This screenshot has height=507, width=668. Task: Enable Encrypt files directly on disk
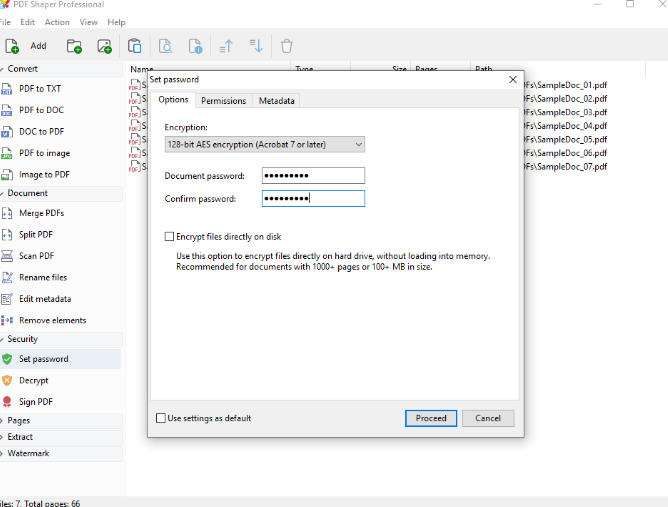pos(169,237)
